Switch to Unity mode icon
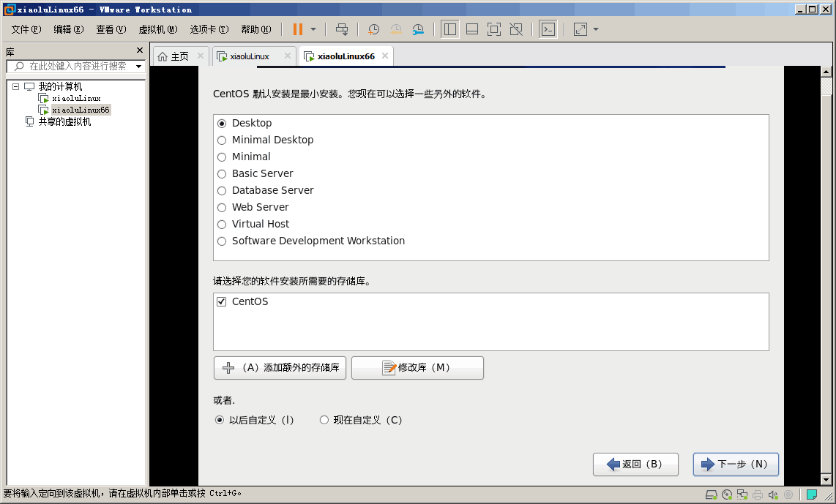The height and width of the screenshot is (504, 836). tap(516, 29)
